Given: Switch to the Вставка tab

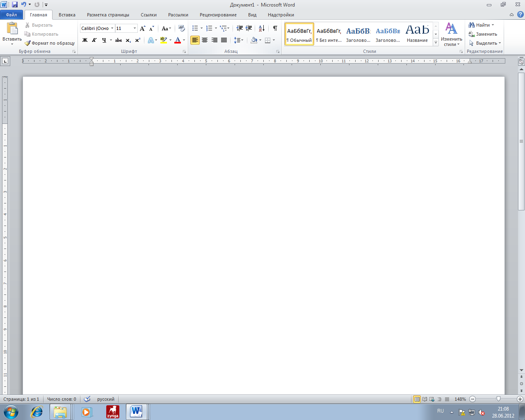Looking at the screenshot, I should point(67,15).
